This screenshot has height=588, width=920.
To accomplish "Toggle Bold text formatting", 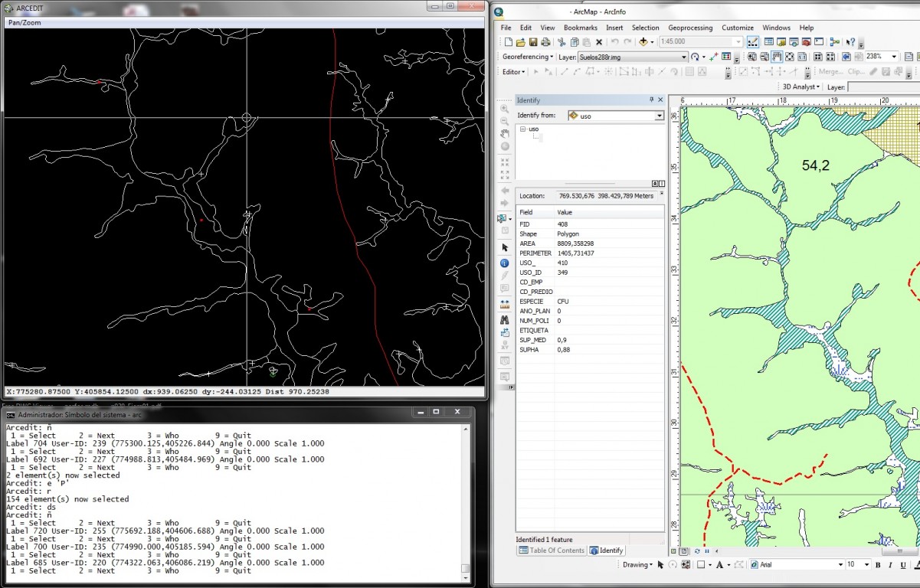I will click(877, 565).
